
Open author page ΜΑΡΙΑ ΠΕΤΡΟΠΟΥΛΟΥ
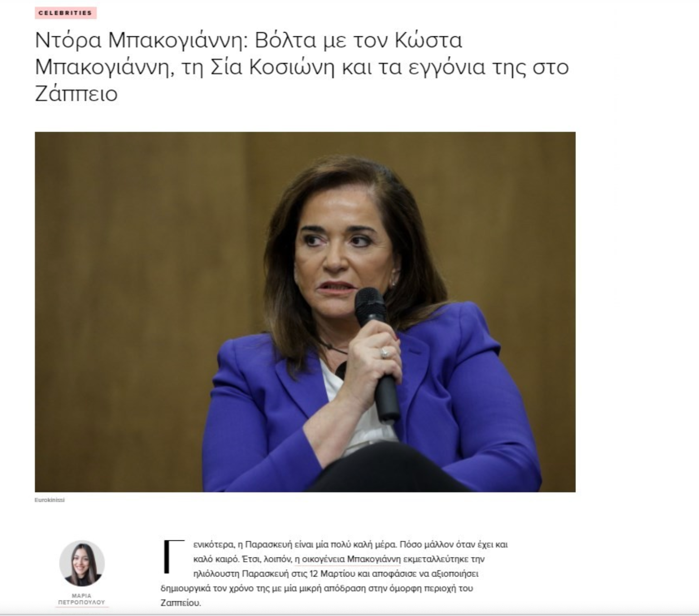(82, 599)
